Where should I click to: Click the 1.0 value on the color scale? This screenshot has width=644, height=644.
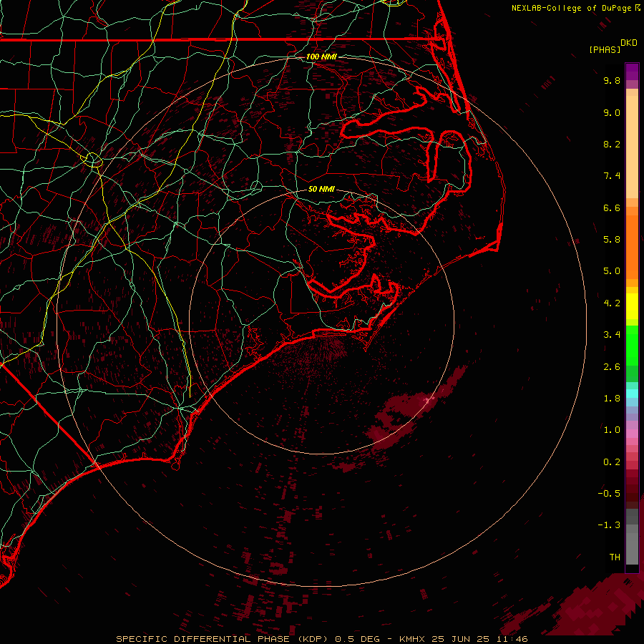click(612, 430)
